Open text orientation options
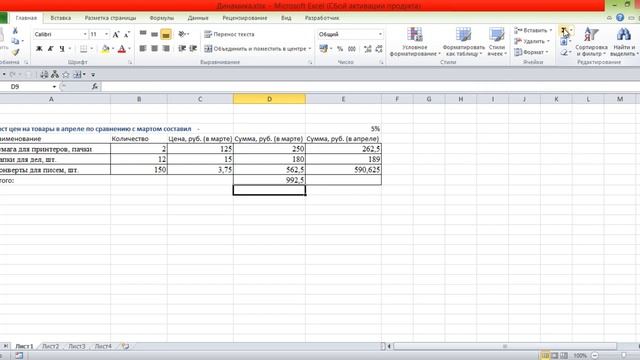 183,34
